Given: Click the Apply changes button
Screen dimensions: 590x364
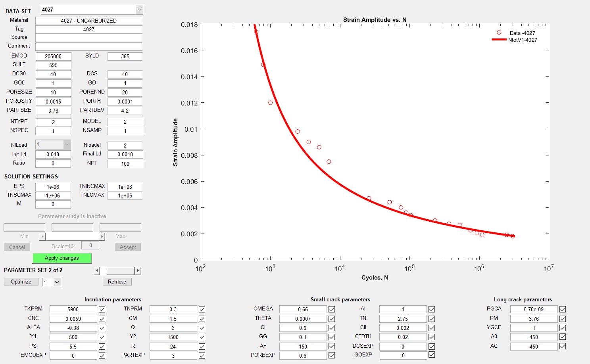Looking at the screenshot, I should coord(62,258).
